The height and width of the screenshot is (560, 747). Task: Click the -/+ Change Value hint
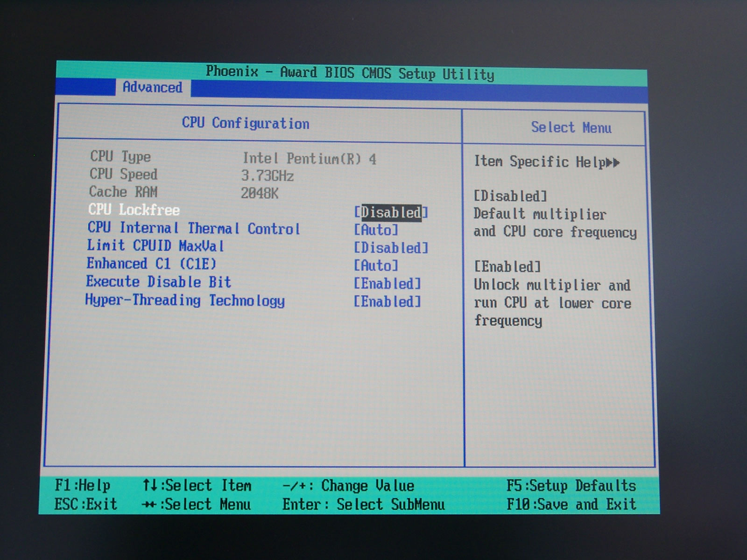[348, 486]
